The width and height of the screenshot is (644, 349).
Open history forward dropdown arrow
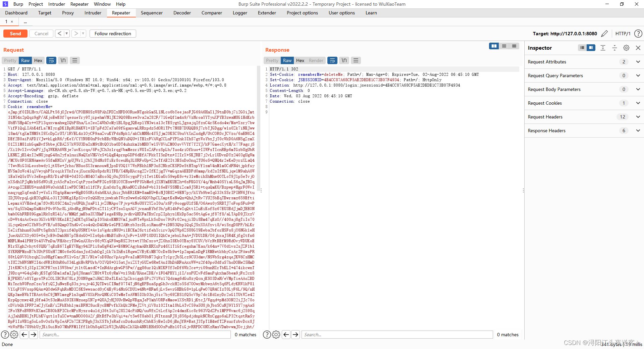[x=83, y=34]
